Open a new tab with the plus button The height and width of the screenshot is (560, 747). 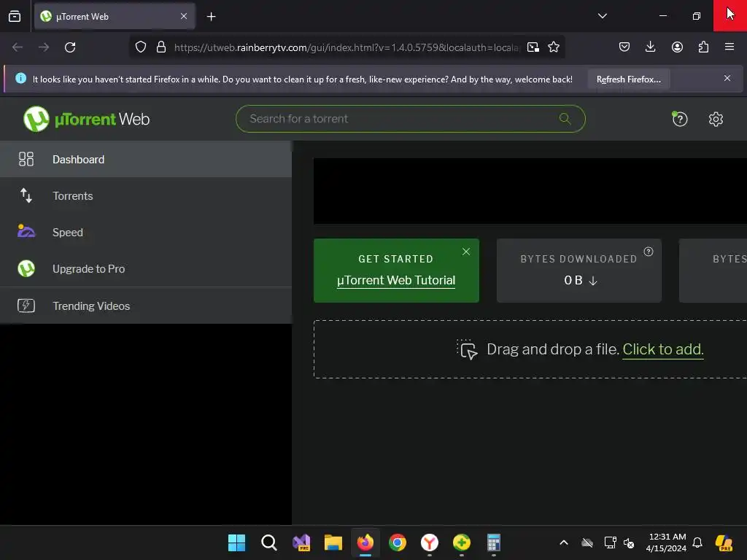(x=211, y=17)
